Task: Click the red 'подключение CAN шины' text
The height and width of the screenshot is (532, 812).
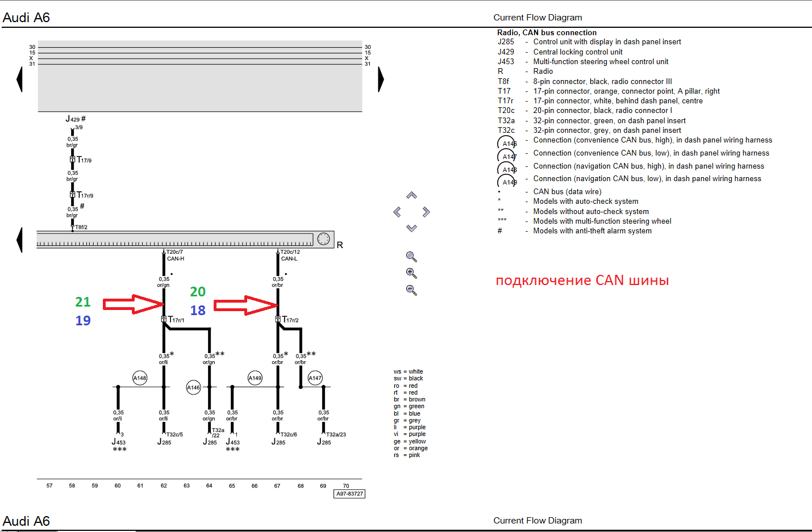Action: pos(582,280)
